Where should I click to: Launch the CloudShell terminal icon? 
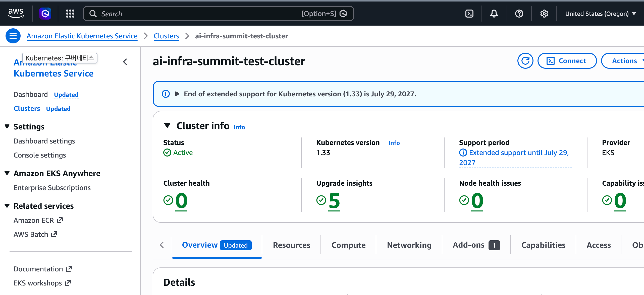(x=469, y=14)
